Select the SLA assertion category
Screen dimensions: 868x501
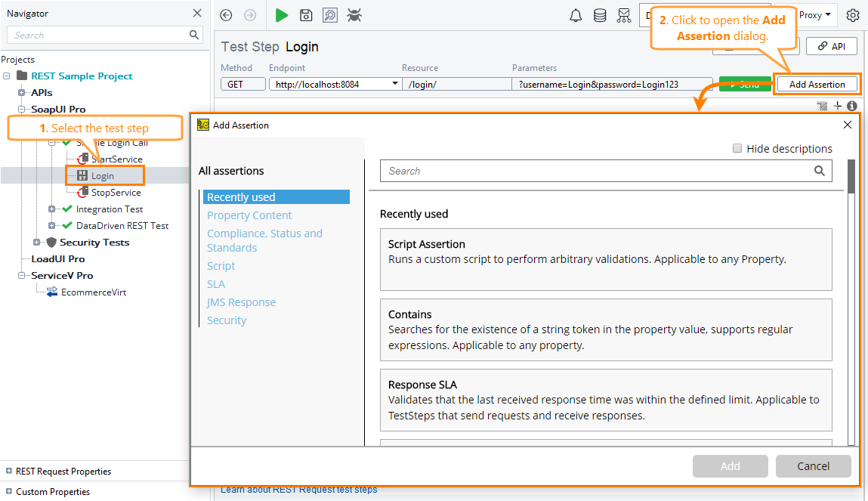tap(216, 285)
